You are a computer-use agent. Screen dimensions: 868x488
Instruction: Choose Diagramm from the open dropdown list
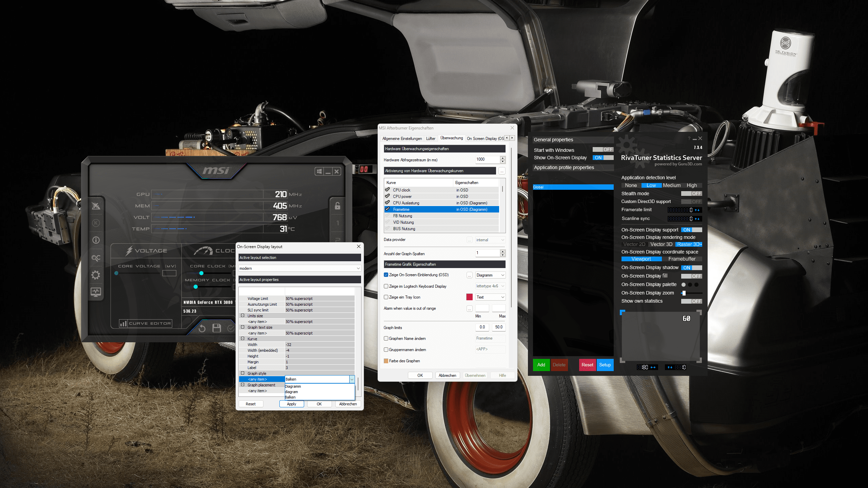pyautogui.click(x=319, y=386)
